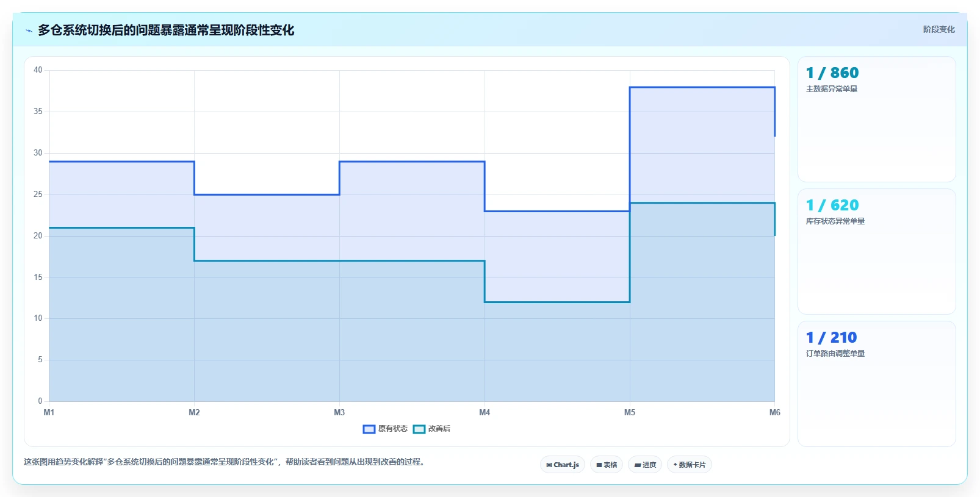Click the M5 axis label
980x497 pixels.
(630, 412)
